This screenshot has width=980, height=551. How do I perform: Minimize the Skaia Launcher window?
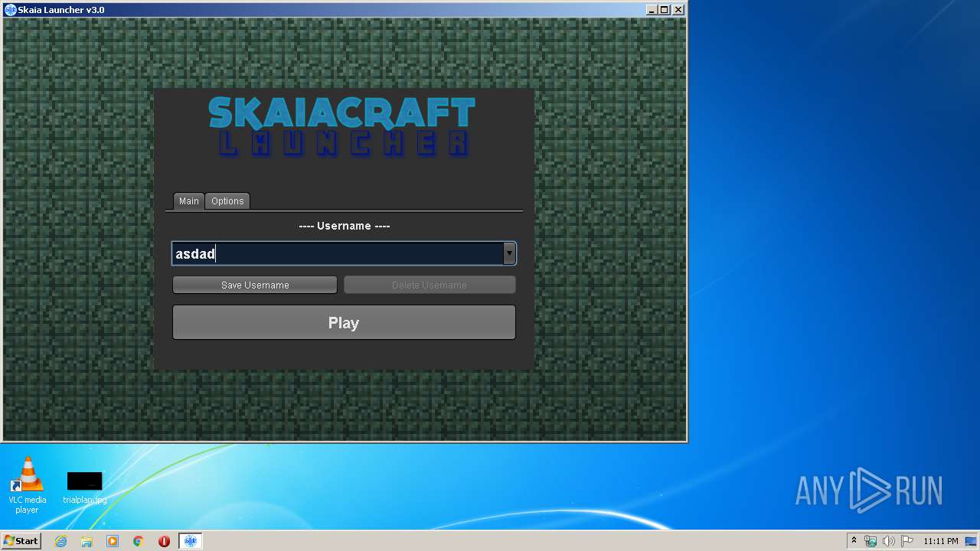click(x=652, y=10)
